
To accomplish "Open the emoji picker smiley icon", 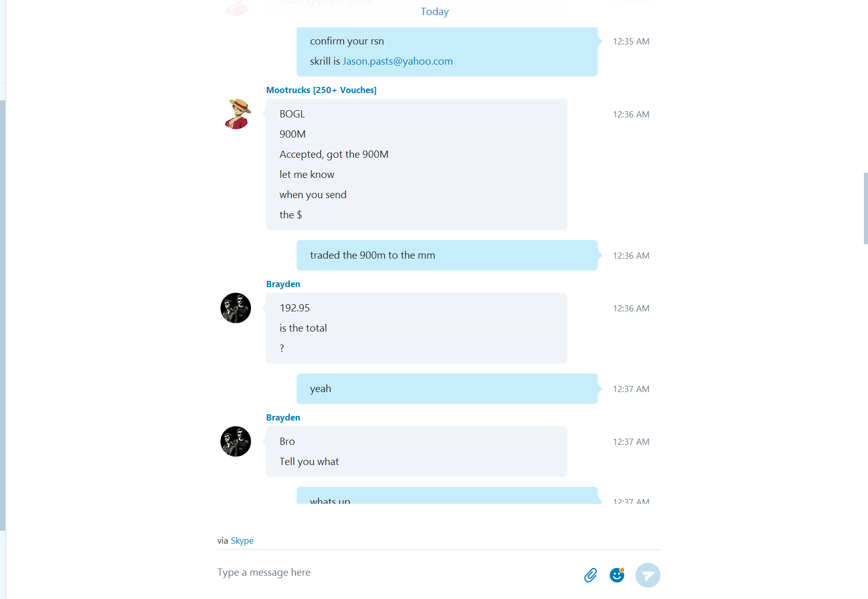I will (x=617, y=575).
